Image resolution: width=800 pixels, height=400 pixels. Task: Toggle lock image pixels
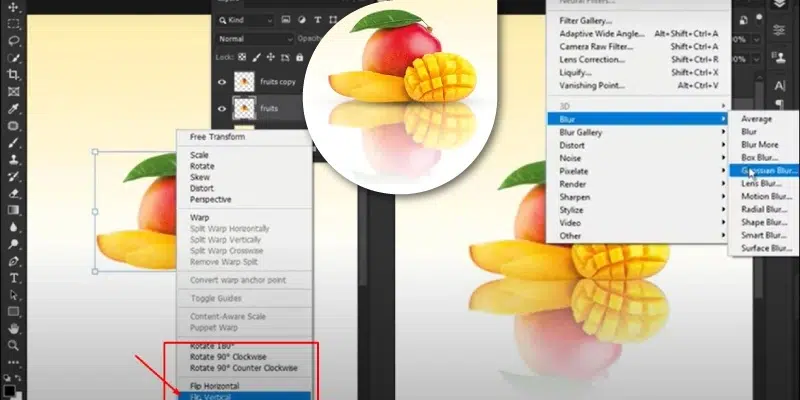coord(257,57)
